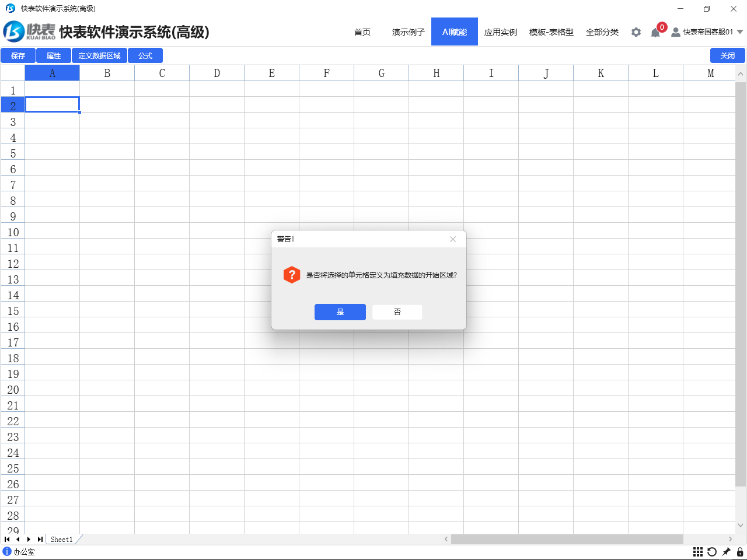Screen dimensions: 747x560
Task: Confirm with the 是 button
Action: pos(340,312)
